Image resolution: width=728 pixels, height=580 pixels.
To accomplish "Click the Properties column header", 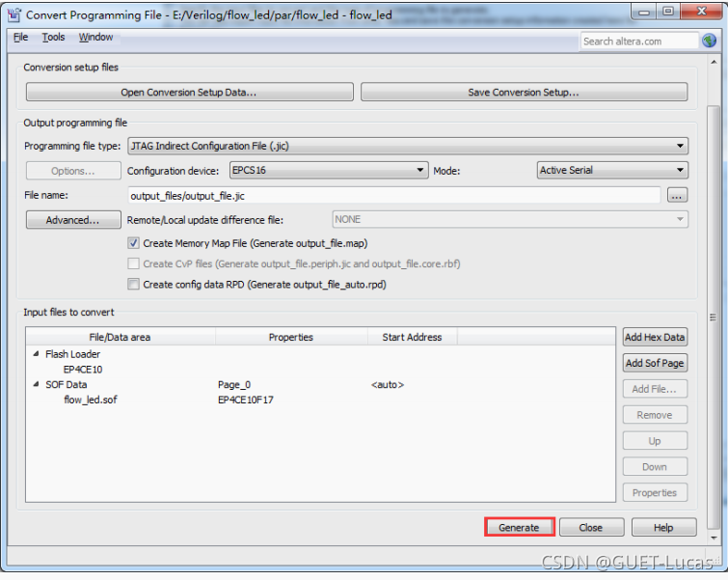I will [x=291, y=337].
